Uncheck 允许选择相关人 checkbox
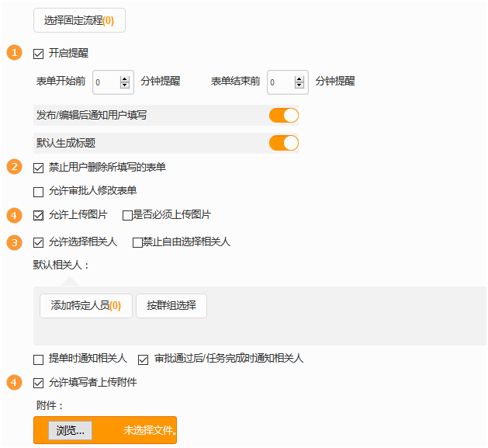The width and height of the screenshot is (488, 448). (39, 242)
